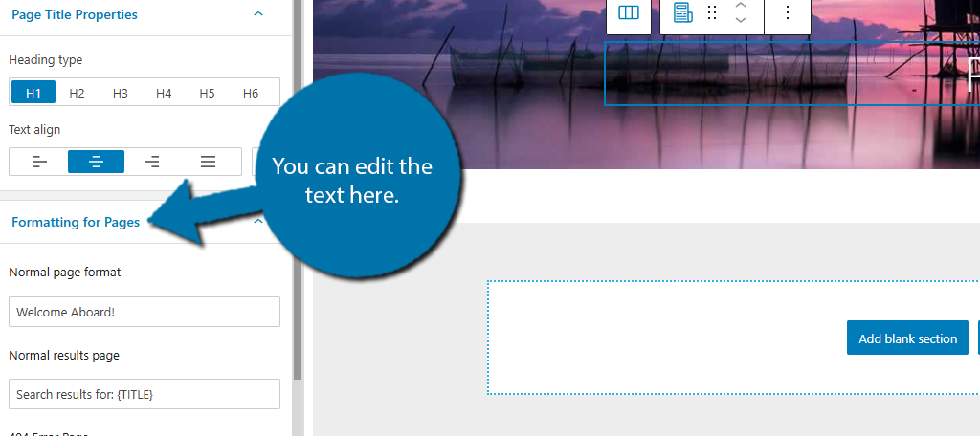
Task: Open the block columns layout icon
Action: point(629,13)
